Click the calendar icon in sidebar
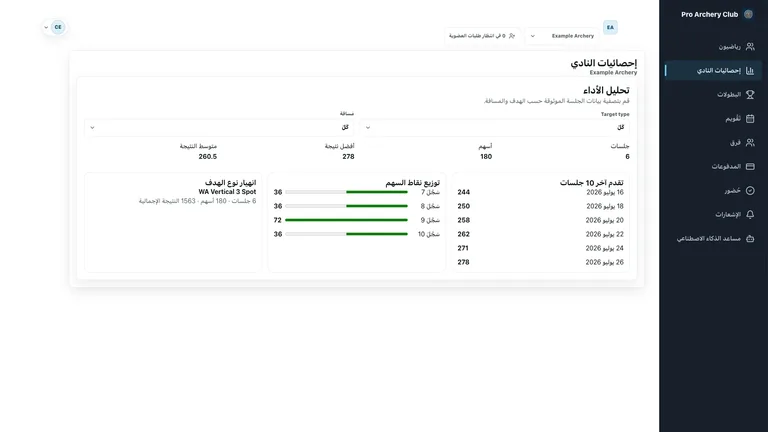The height and width of the screenshot is (432, 768). point(750,119)
